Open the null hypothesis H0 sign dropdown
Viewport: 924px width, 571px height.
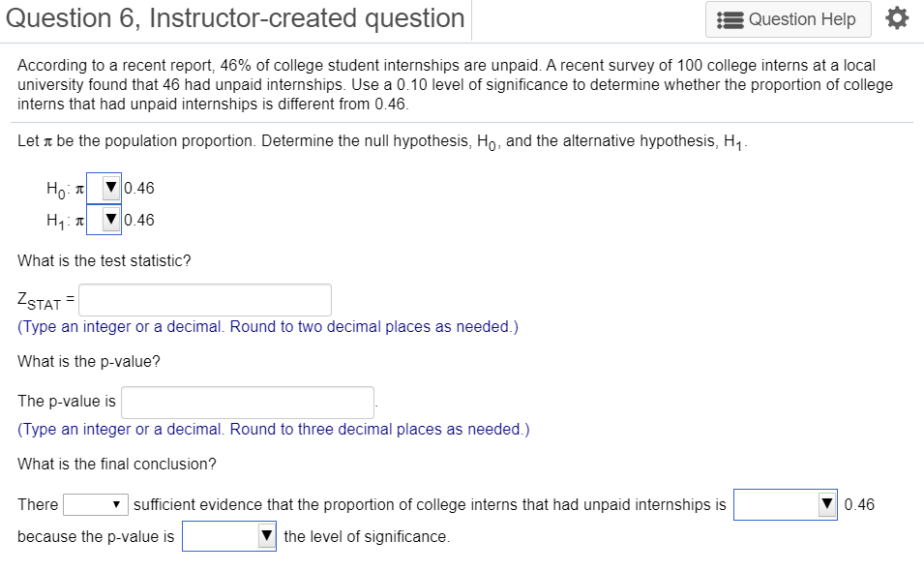[104, 188]
